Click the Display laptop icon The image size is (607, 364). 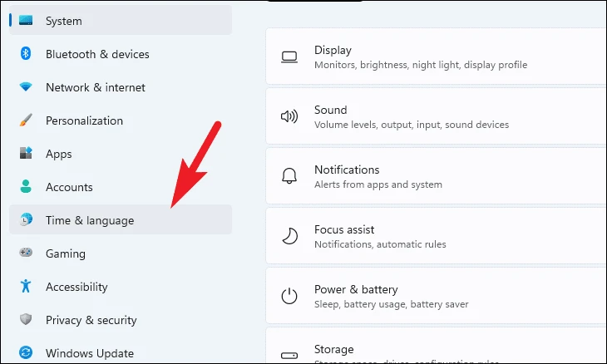(289, 57)
